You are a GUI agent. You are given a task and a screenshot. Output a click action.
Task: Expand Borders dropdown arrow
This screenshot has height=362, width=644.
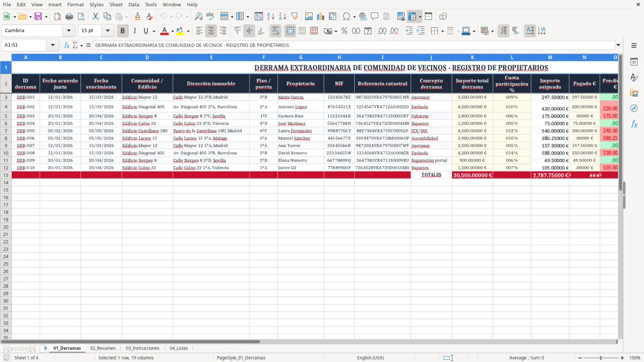442,31
